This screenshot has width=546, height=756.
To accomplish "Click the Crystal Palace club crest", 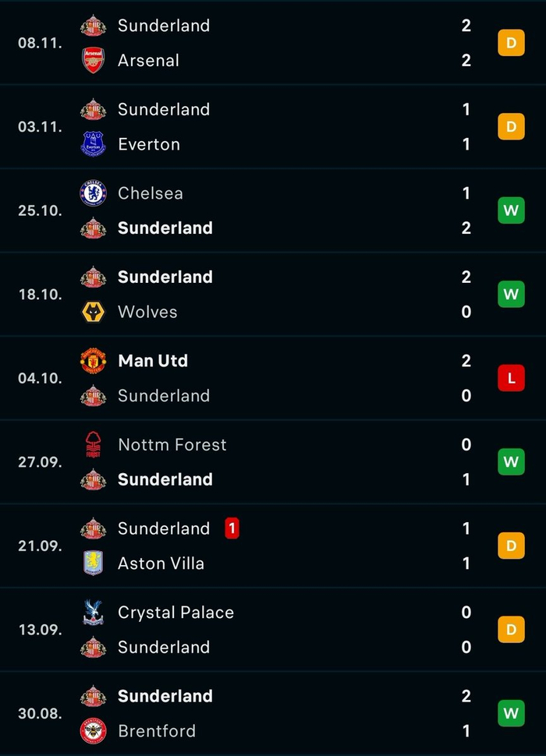I will pyautogui.click(x=94, y=613).
